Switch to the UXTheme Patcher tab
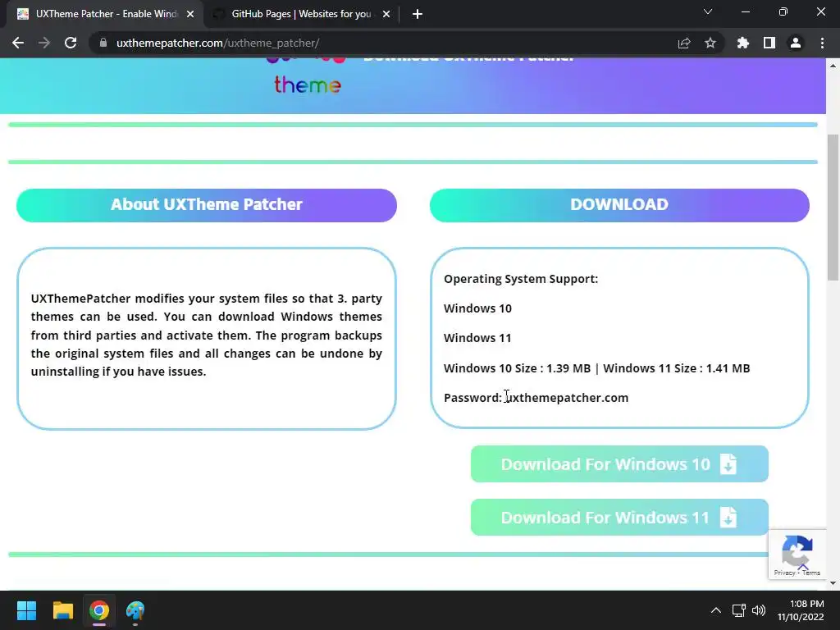 (105, 14)
